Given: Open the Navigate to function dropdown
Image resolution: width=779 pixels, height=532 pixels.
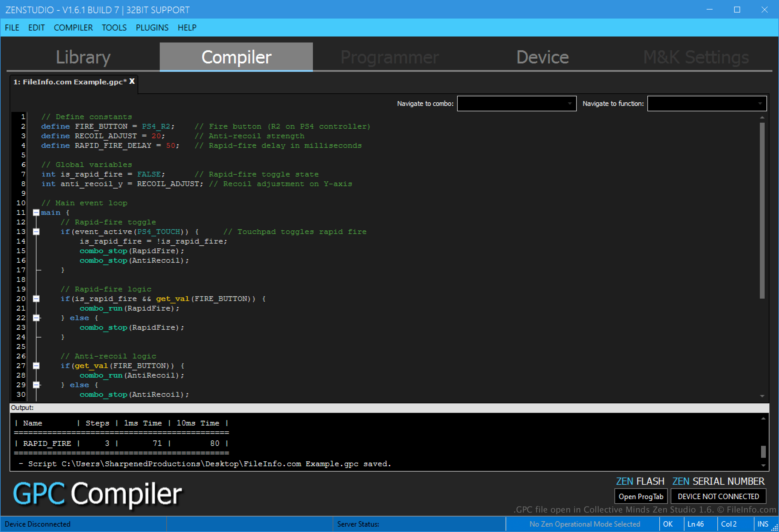Looking at the screenshot, I should pyautogui.click(x=707, y=104).
